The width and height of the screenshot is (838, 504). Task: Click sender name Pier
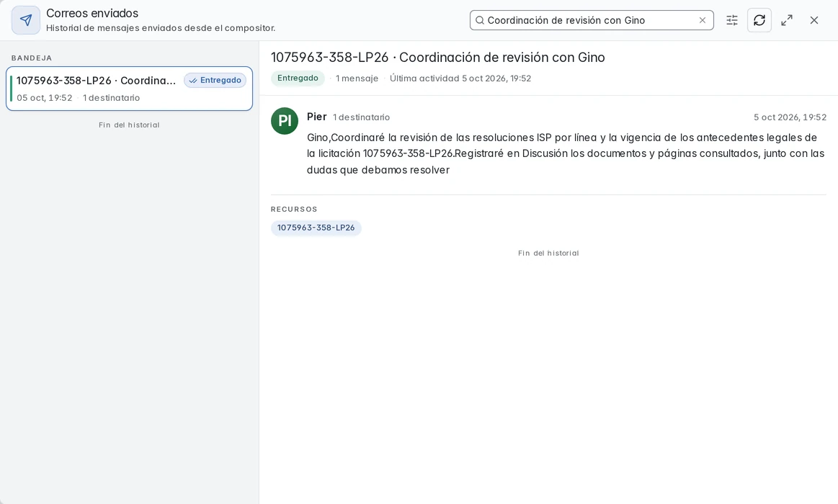point(316,117)
